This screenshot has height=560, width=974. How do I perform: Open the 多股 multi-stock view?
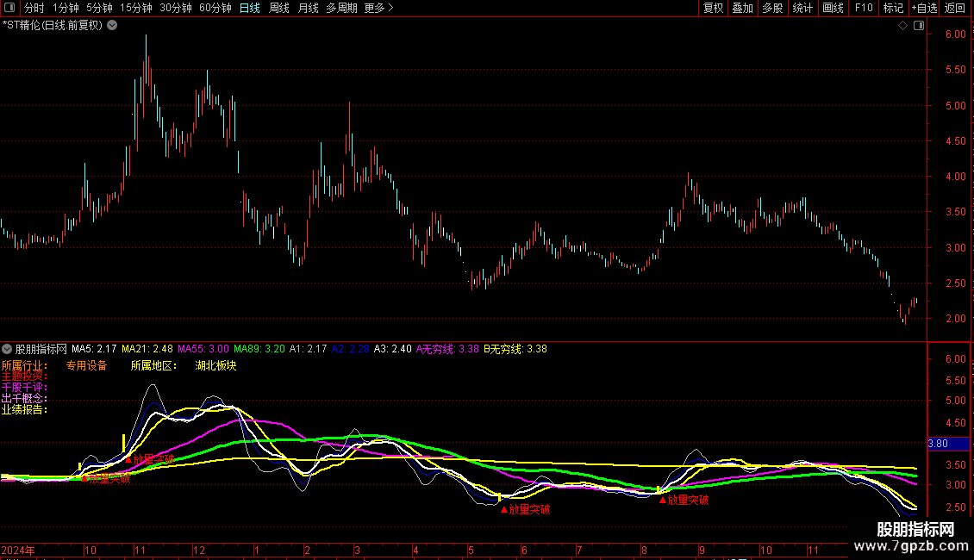(772, 8)
